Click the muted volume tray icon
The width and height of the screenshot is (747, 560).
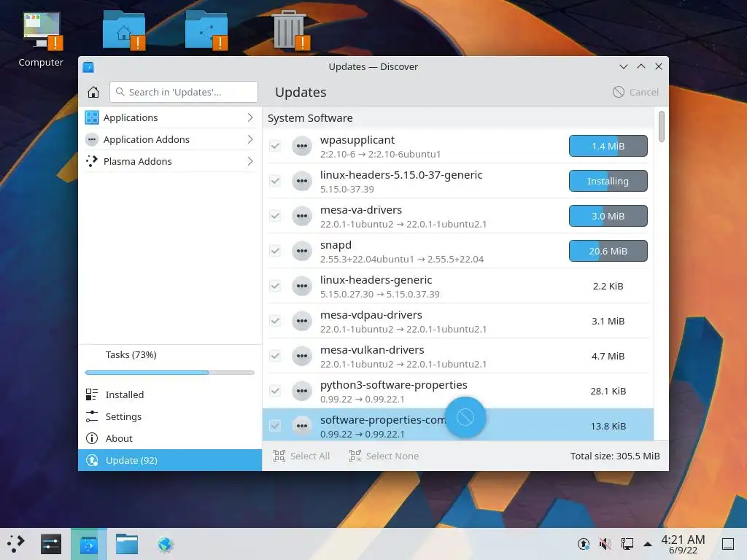click(x=605, y=544)
